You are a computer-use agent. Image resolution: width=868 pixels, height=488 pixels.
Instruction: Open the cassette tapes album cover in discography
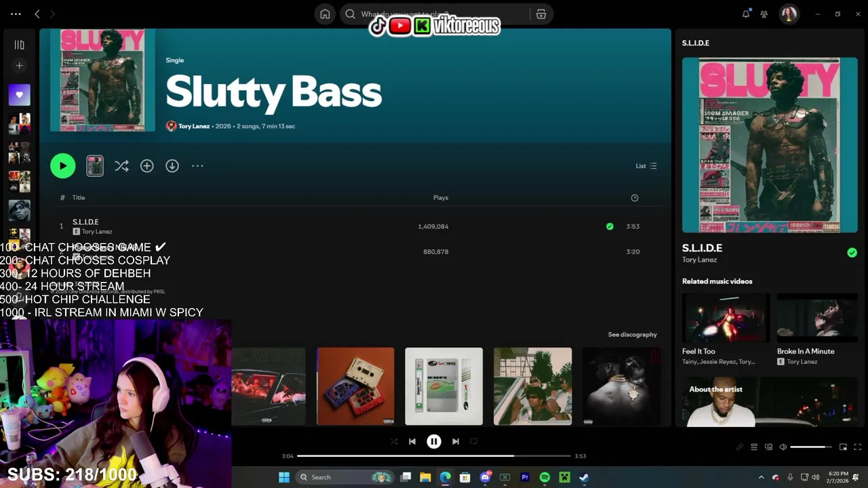(x=355, y=386)
